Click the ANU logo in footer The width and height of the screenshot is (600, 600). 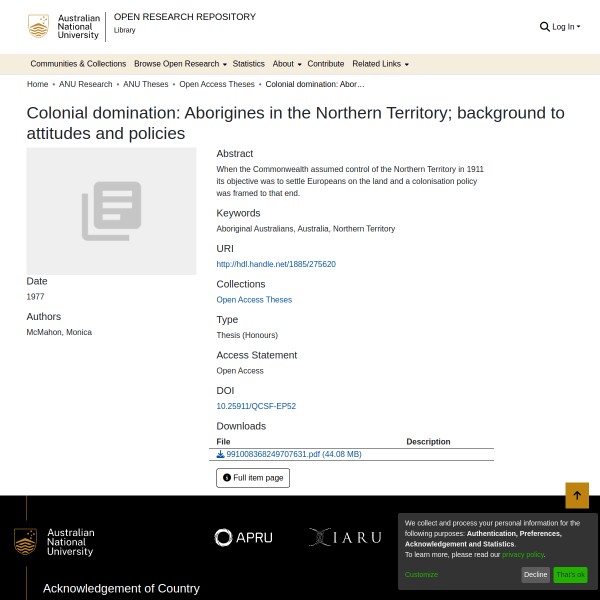click(55, 542)
